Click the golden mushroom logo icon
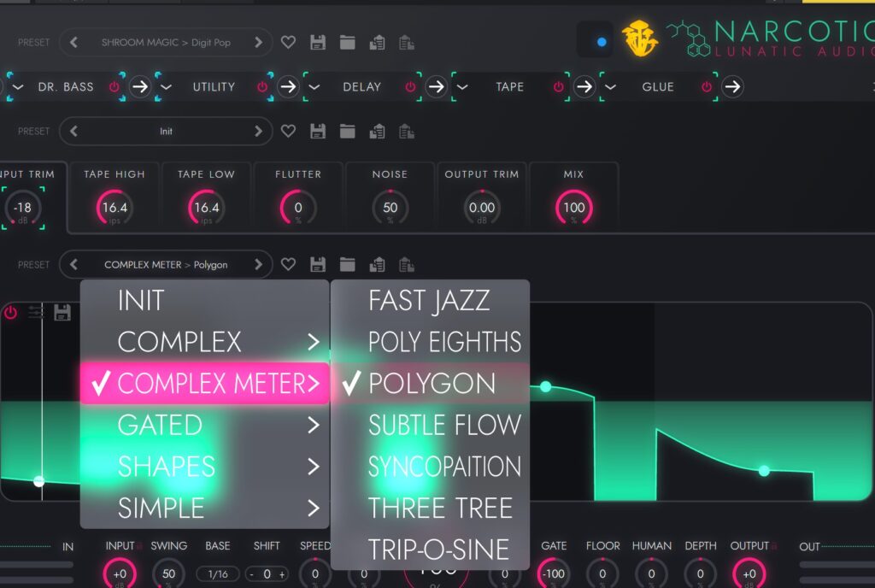Image resolution: width=875 pixels, height=588 pixels. click(x=639, y=38)
